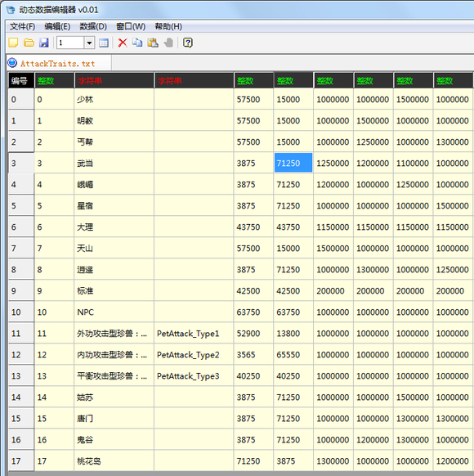Open the 数据(D) menu
474x476 pixels.
[x=93, y=27]
